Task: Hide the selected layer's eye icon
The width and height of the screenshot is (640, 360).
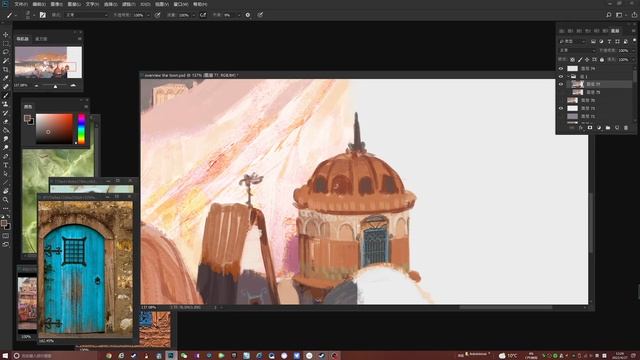Action: pyautogui.click(x=561, y=84)
